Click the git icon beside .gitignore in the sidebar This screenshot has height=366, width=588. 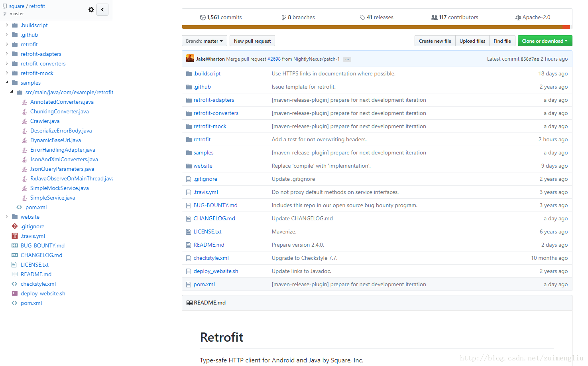pyautogui.click(x=15, y=226)
